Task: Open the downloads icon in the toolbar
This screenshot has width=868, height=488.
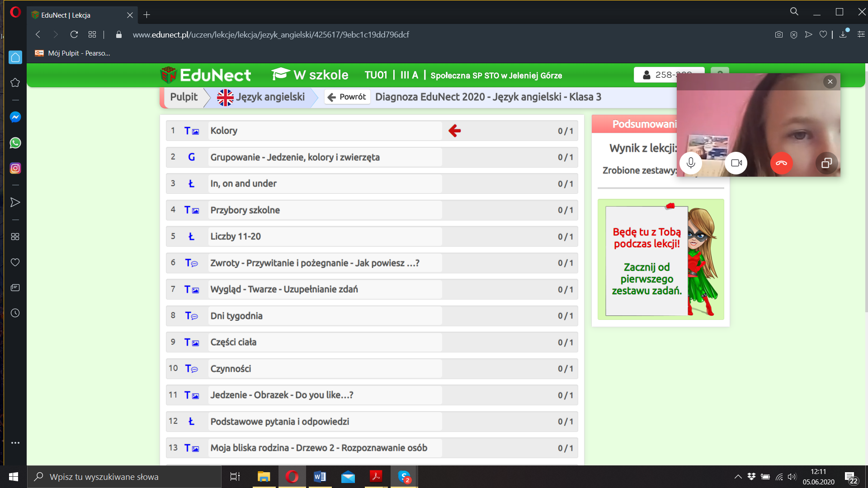Action: pos(843,35)
